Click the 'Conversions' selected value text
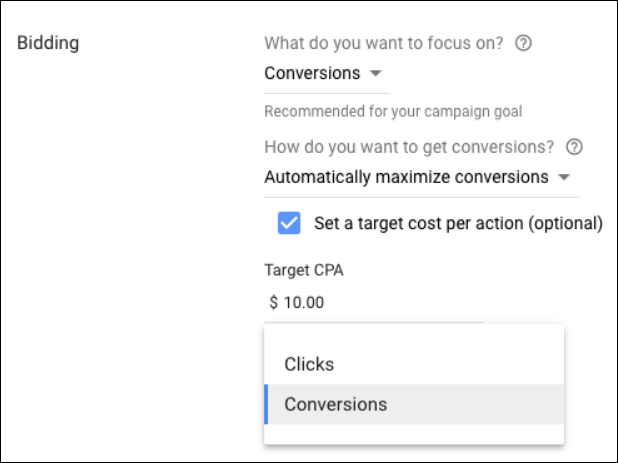 312,73
